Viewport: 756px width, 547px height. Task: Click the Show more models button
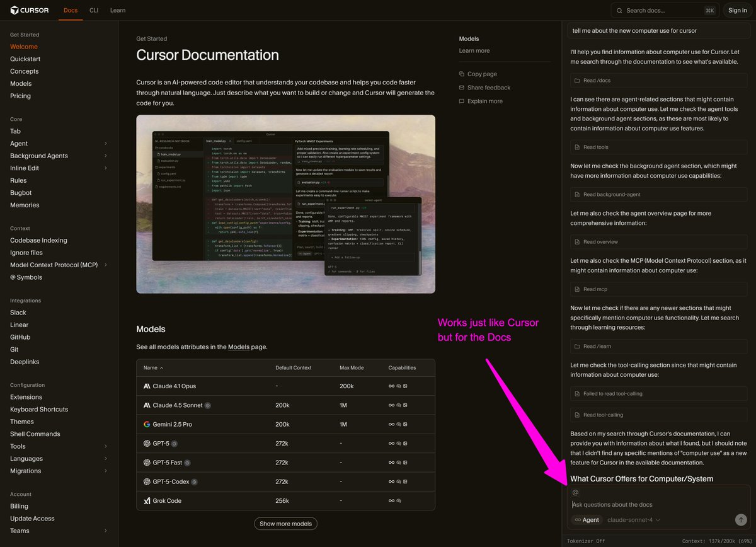(286, 524)
